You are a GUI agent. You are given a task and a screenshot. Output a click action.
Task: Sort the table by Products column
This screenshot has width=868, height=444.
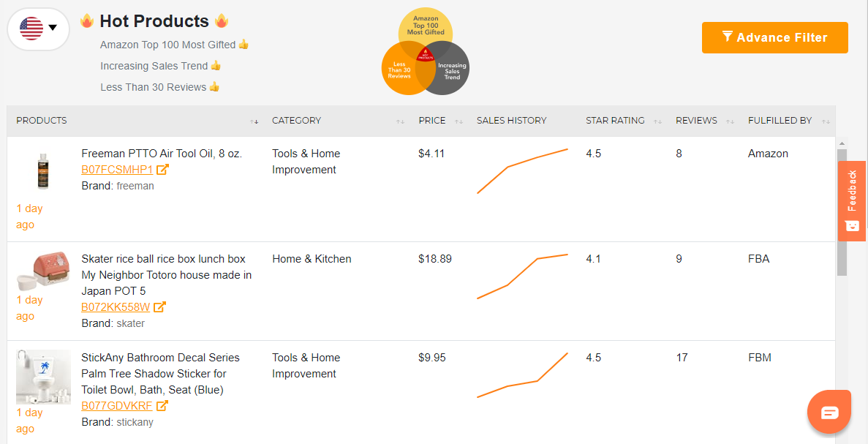pyautogui.click(x=254, y=121)
